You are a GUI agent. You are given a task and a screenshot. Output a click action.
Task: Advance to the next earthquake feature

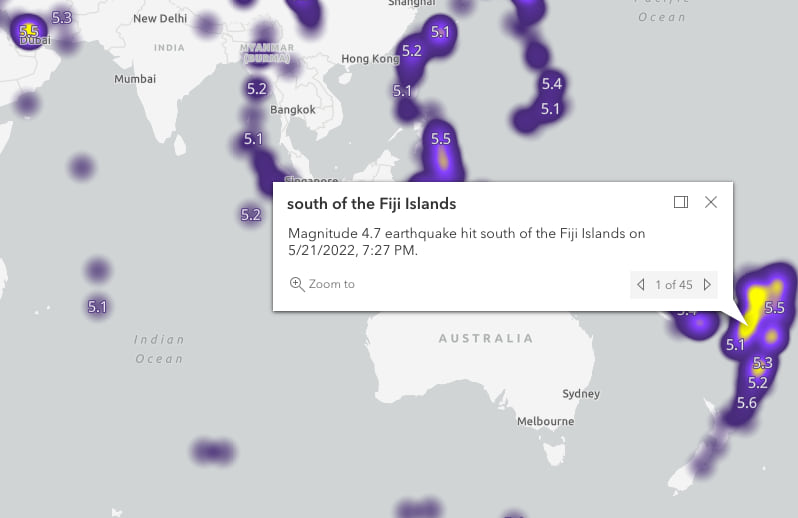pos(707,285)
